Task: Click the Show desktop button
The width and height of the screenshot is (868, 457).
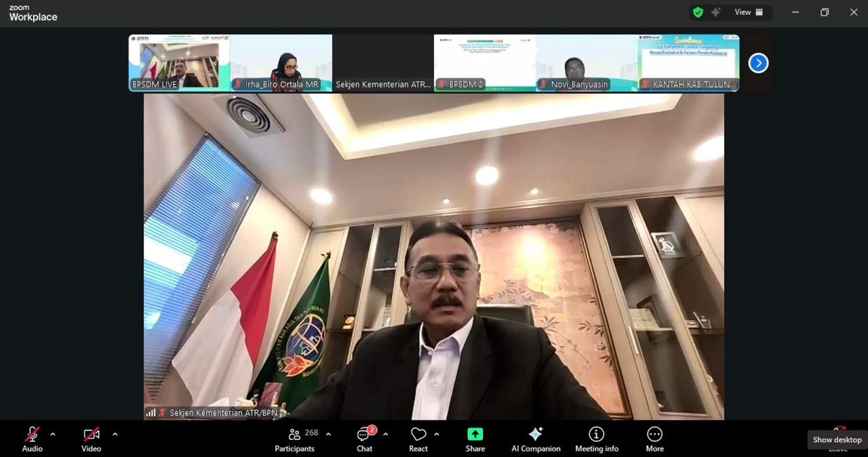Action: 837,439
